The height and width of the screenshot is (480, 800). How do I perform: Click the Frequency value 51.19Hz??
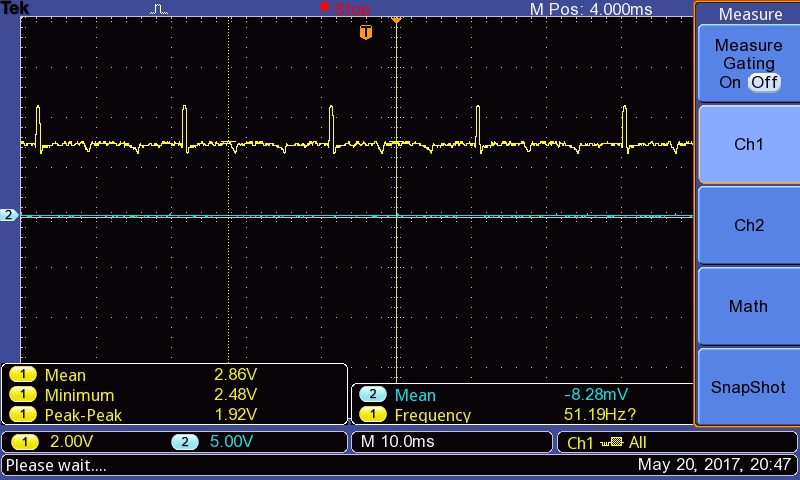600,414
